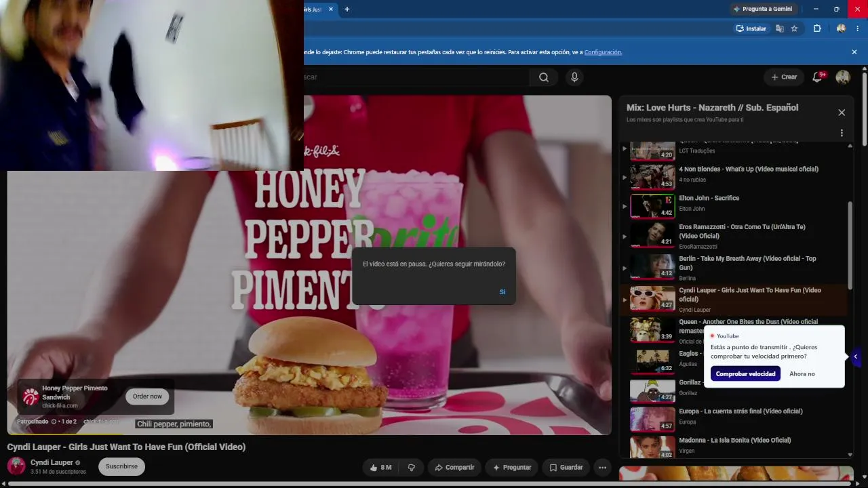Click the Eros Ramazzotti 4:21 thumbnail
Image resolution: width=868 pixels, height=488 pixels.
click(652, 235)
